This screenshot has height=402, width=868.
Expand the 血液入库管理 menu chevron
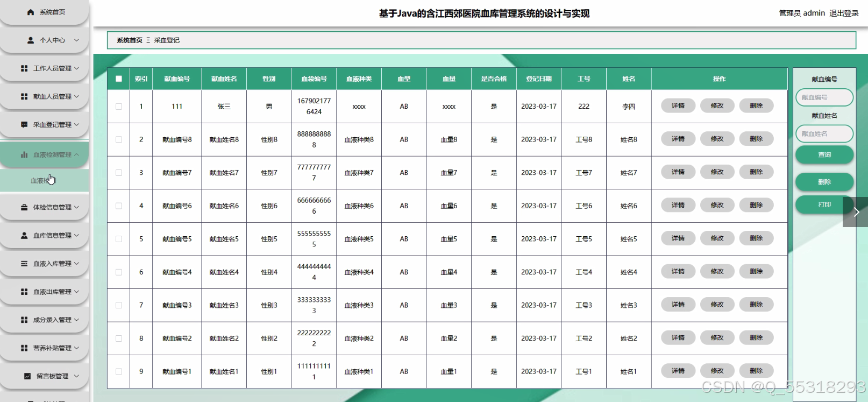[x=76, y=264]
